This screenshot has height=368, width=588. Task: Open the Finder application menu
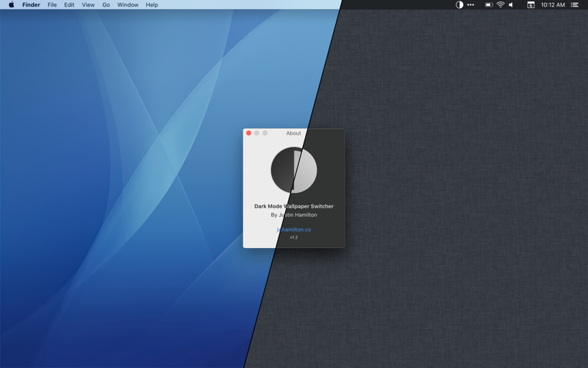31,5
